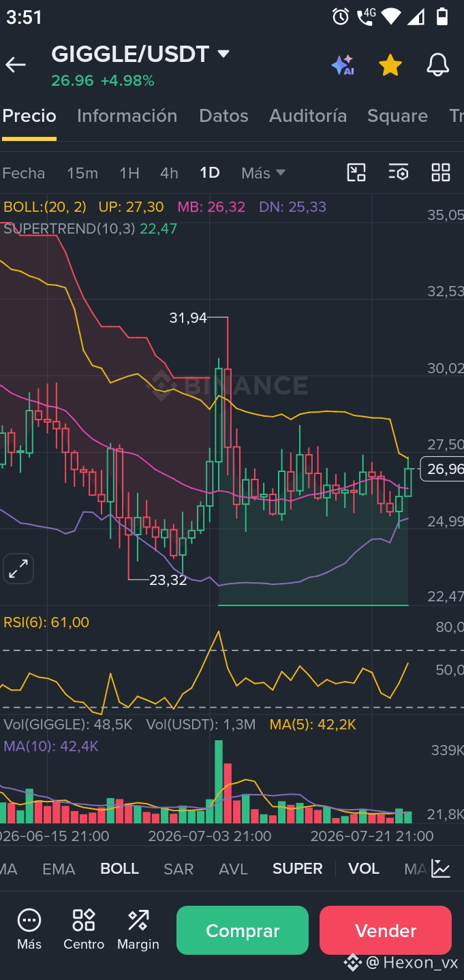Open the price alert bell icon
464x980 pixels.
[437, 65]
